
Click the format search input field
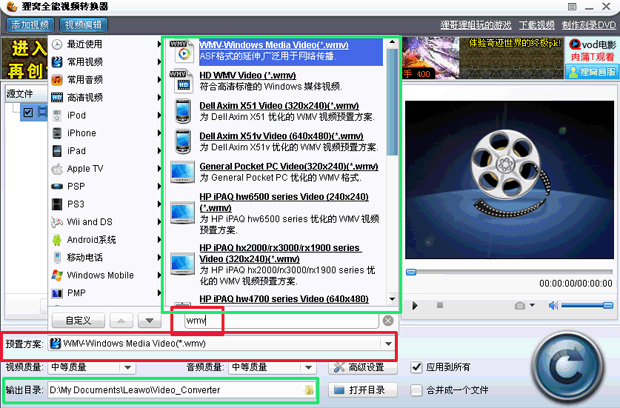[282, 321]
